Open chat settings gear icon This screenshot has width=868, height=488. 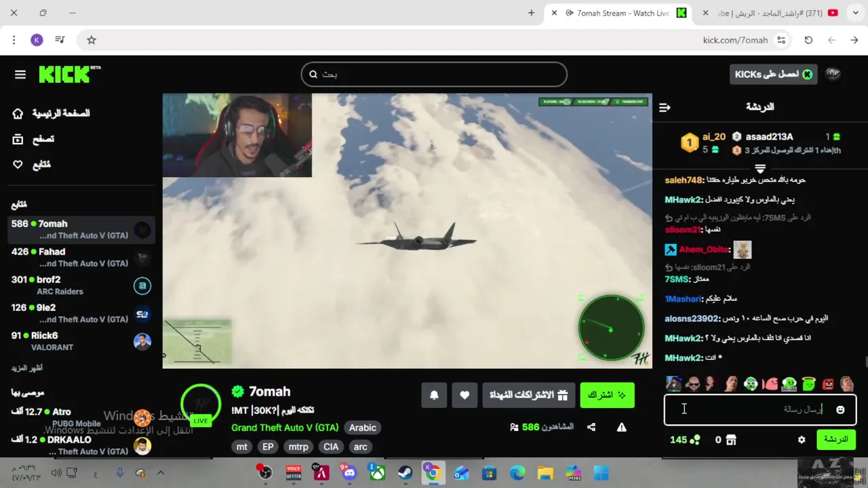(802, 440)
